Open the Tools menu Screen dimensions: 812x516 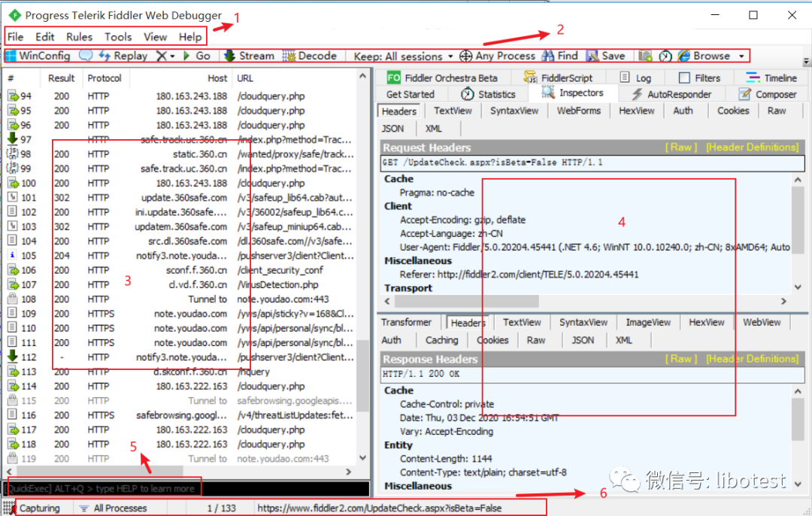pyautogui.click(x=118, y=37)
